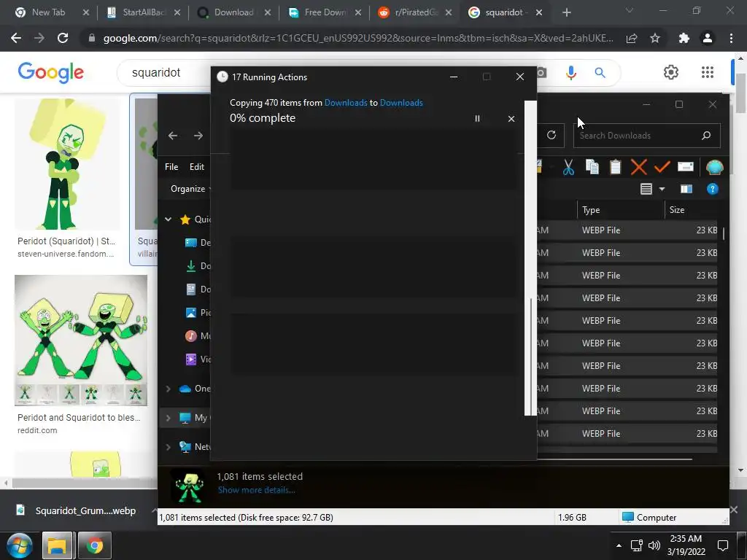Switch to the Free Download browser tab
The width and height of the screenshot is (747, 560).
[x=325, y=12]
